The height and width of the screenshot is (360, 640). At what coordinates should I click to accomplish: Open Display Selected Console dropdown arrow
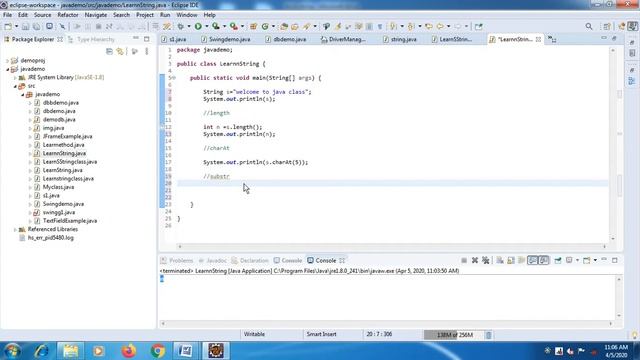(577, 260)
